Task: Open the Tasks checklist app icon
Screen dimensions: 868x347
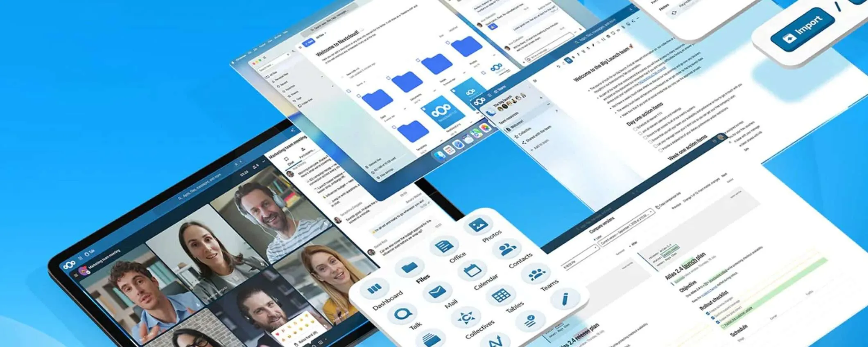Action: coord(530,320)
